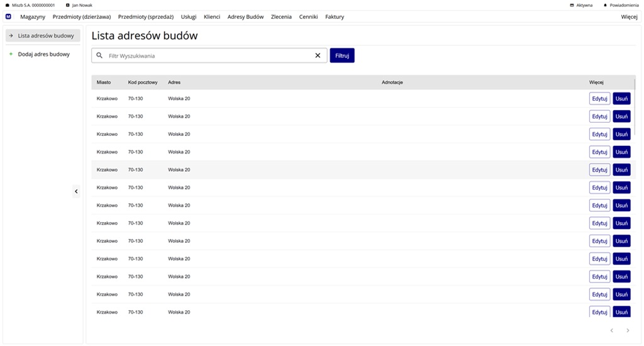Click the search magnifier icon in filter field

(99, 55)
